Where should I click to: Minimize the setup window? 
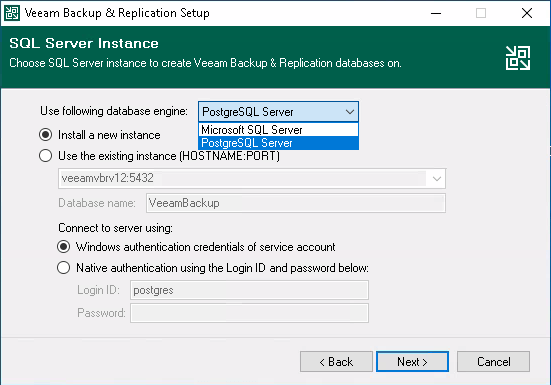[436, 13]
